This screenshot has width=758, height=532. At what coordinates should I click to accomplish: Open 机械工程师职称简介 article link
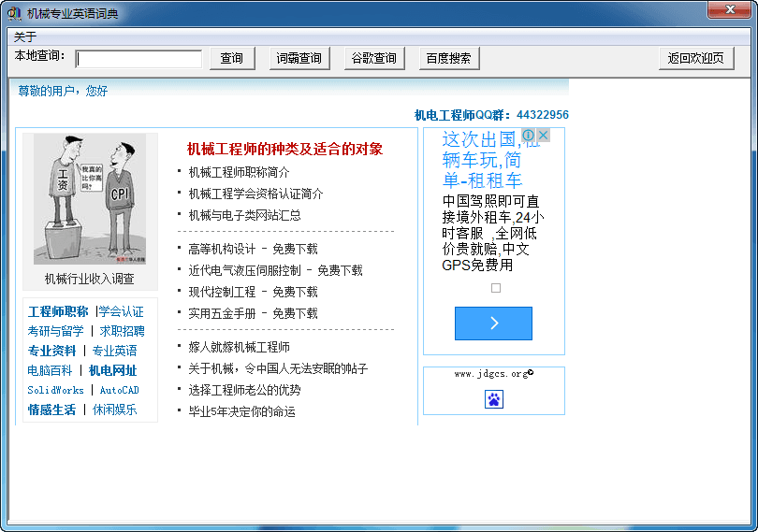(x=239, y=172)
